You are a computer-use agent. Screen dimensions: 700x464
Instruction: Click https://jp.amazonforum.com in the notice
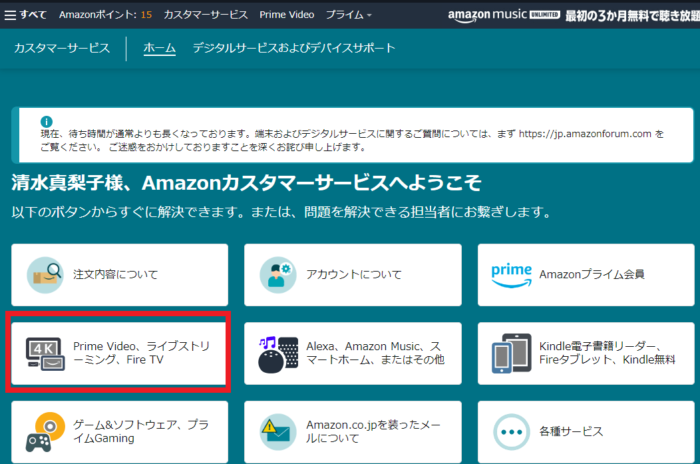coord(585,134)
